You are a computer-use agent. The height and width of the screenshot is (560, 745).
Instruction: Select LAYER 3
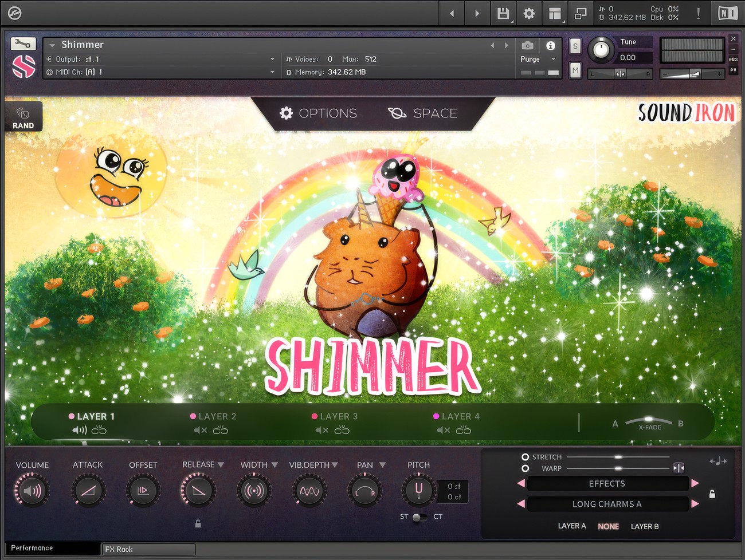335,416
